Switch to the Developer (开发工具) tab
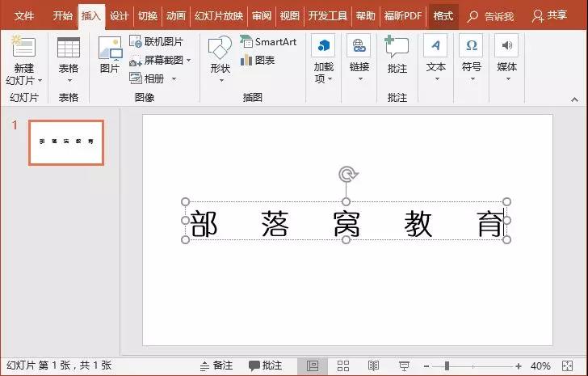The width and height of the screenshot is (588, 376). point(327,16)
